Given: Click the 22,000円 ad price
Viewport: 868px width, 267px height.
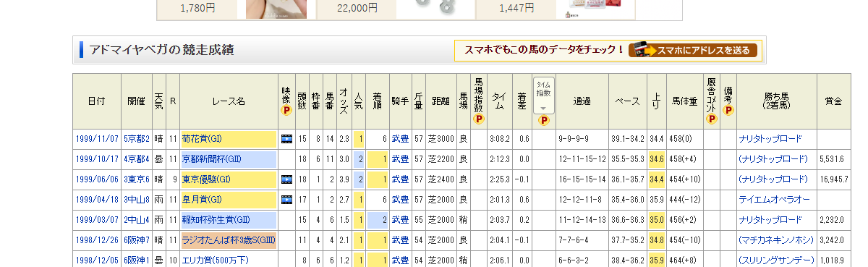Looking at the screenshot, I should click(x=357, y=8).
